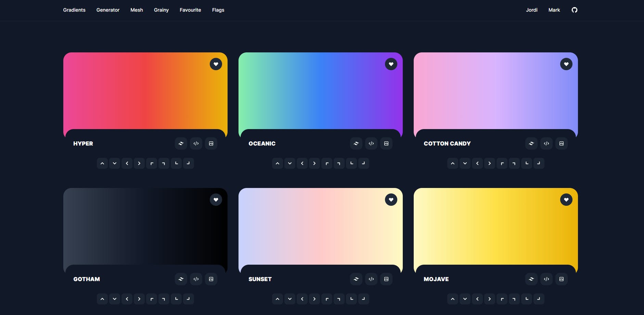Set Oceanic gradient direction to right
This screenshot has height=315, width=644.
[x=314, y=163]
